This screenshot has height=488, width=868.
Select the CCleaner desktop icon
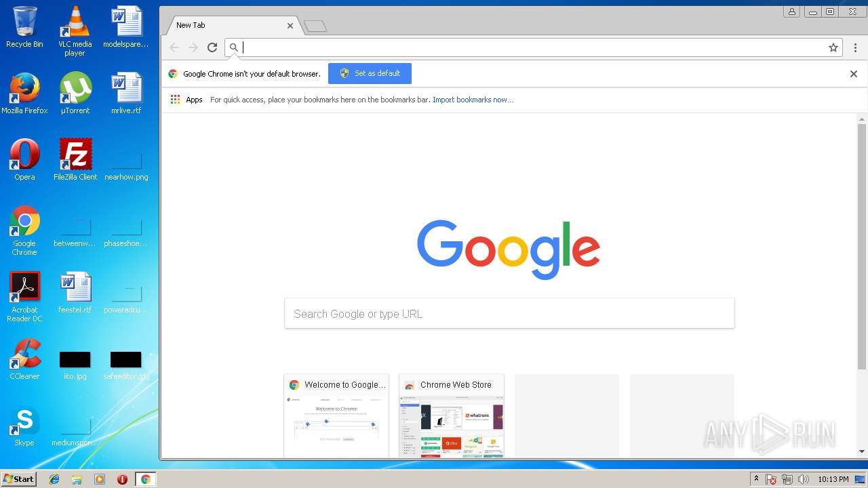[x=24, y=359]
